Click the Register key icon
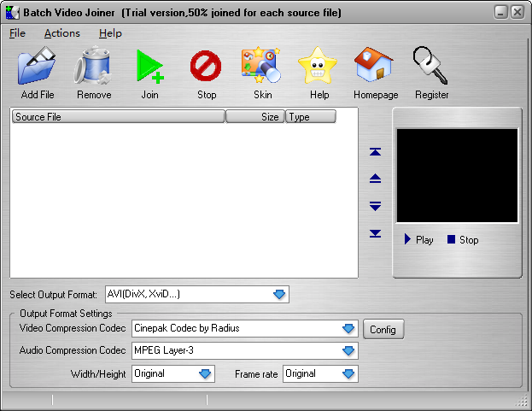The height and width of the screenshot is (411, 532). [x=431, y=67]
